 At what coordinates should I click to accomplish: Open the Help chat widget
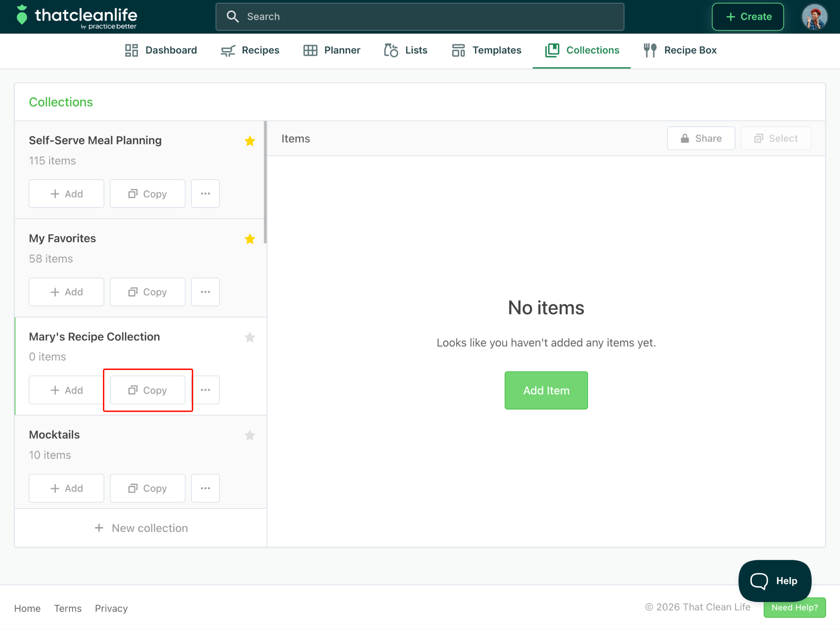(x=775, y=581)
